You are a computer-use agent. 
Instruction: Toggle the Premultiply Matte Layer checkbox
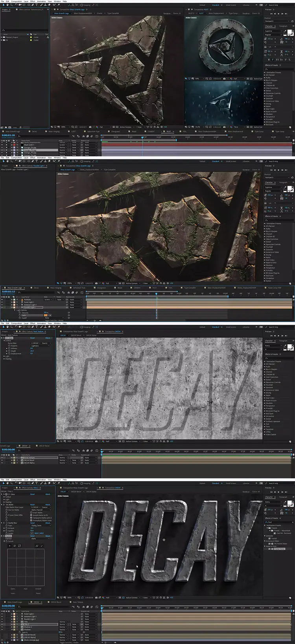31,520
